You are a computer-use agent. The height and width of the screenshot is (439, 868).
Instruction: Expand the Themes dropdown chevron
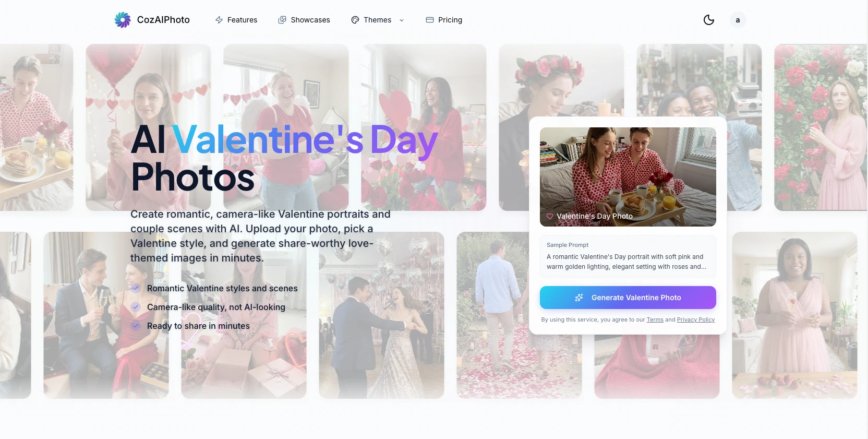[x=402, y=20]
